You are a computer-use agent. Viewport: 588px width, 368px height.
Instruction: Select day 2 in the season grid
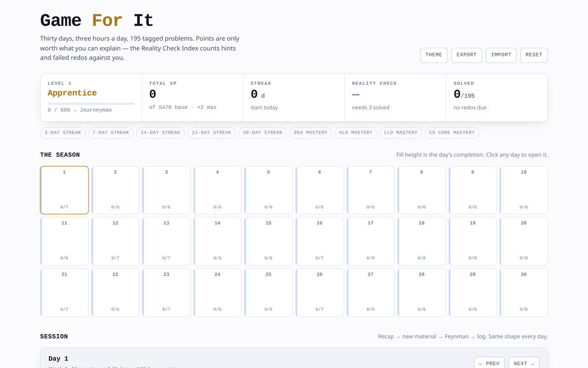[x=115, y=190]
